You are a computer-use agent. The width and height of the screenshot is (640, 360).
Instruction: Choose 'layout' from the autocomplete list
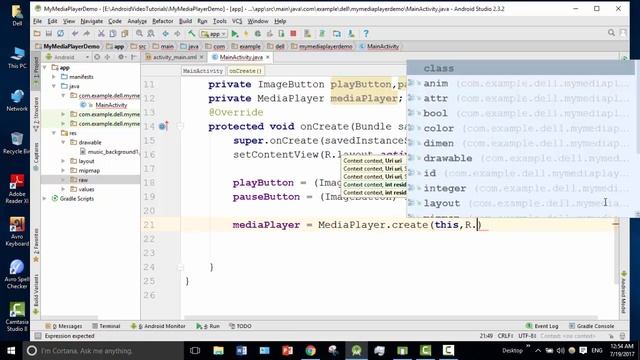521,203
